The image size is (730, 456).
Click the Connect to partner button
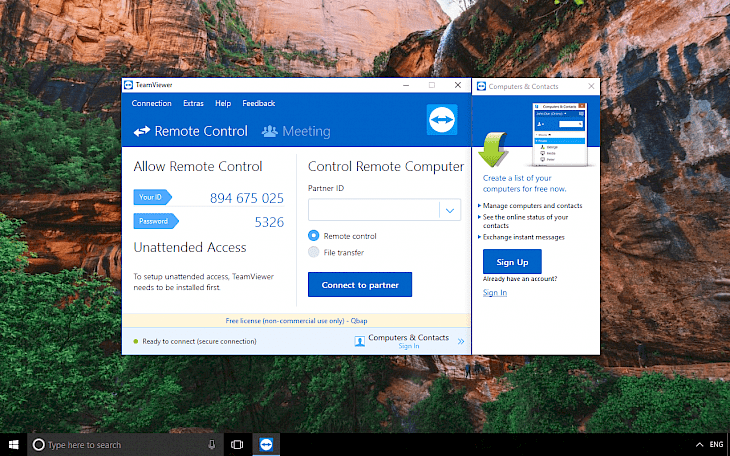coord(360,285)
